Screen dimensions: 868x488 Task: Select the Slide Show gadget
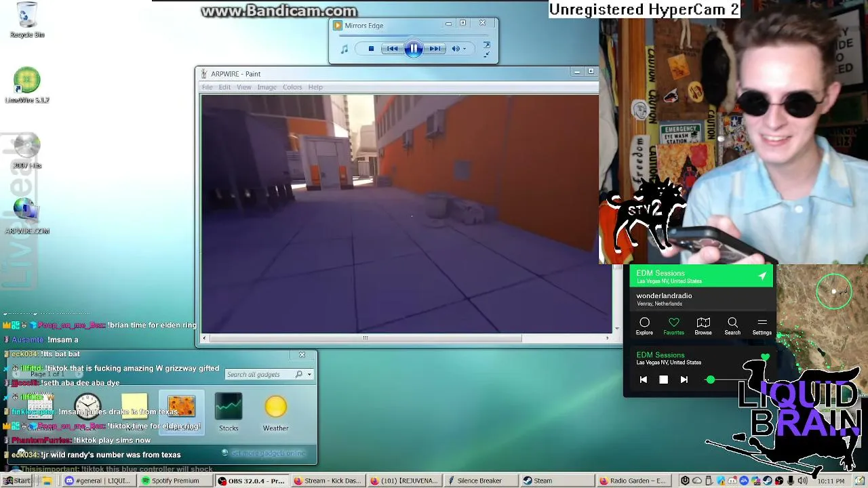181,411
